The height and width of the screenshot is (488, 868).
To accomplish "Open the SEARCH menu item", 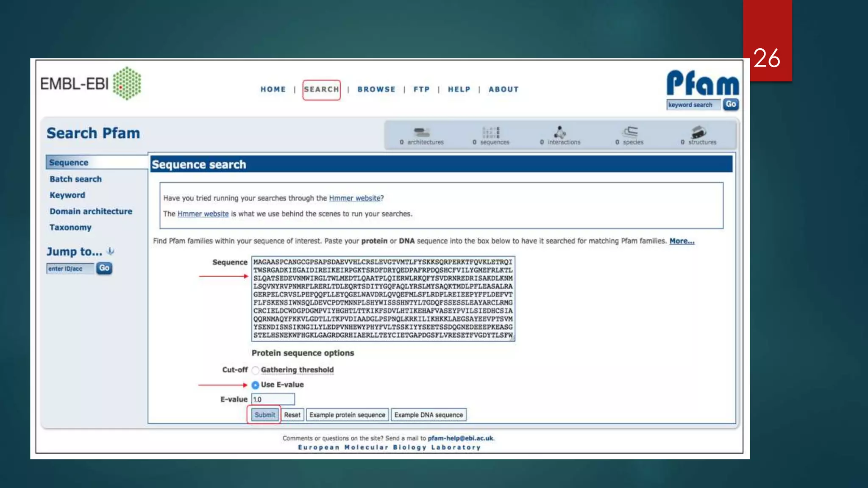I will [321, 89].
